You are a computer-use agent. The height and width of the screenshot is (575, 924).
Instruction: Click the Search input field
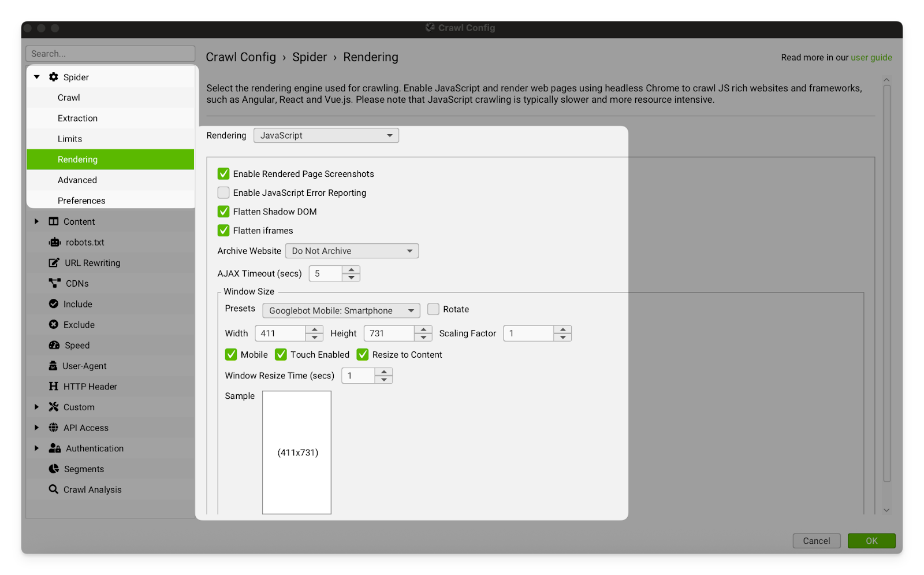click(110, 54)
